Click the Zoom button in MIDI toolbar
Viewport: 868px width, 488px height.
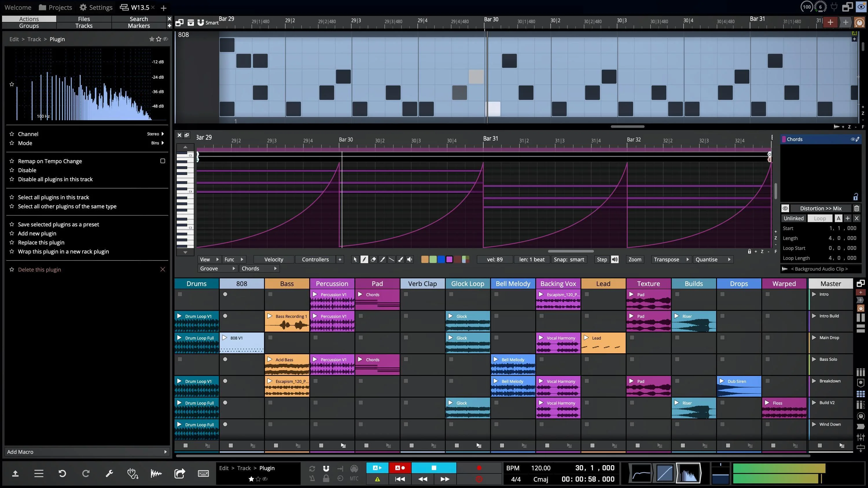click(x=635, y=259)
